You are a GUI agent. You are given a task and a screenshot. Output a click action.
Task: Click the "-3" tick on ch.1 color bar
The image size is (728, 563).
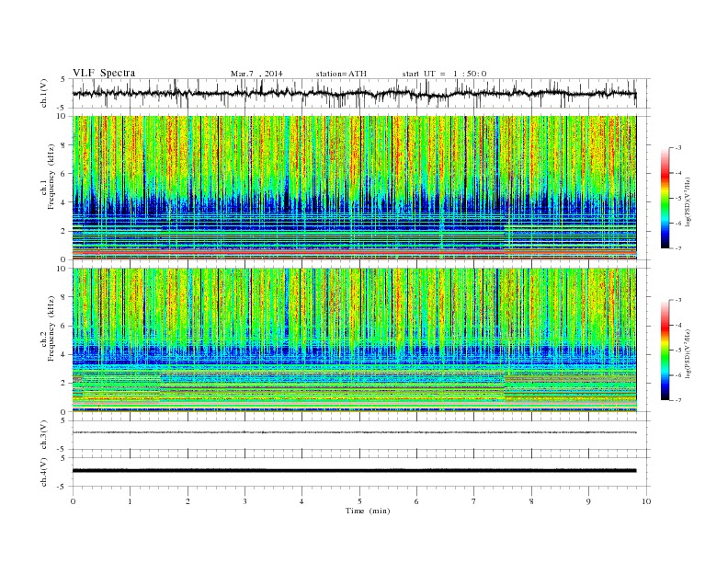point(678,148)
